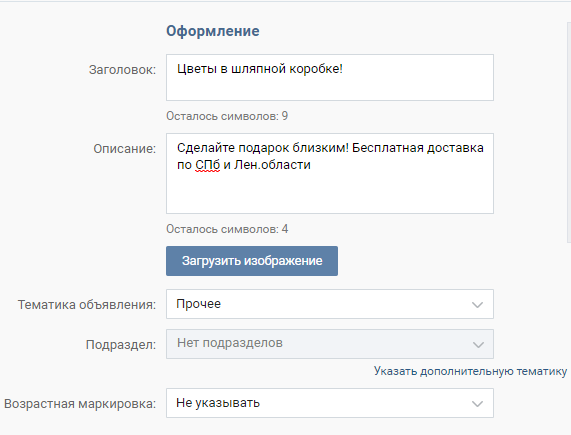
Task: Click the spell-check underlined word СПб
Action: click(208, 165)
